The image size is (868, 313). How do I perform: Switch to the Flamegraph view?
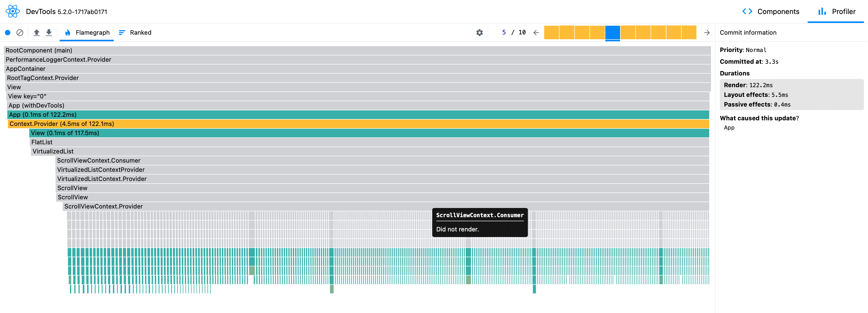[87, 33]
